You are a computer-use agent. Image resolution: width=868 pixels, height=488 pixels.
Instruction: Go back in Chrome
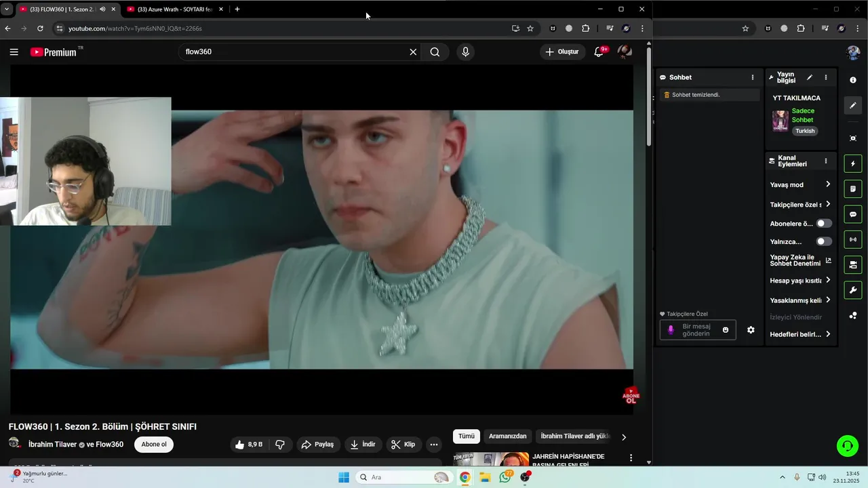pos(7,28)
